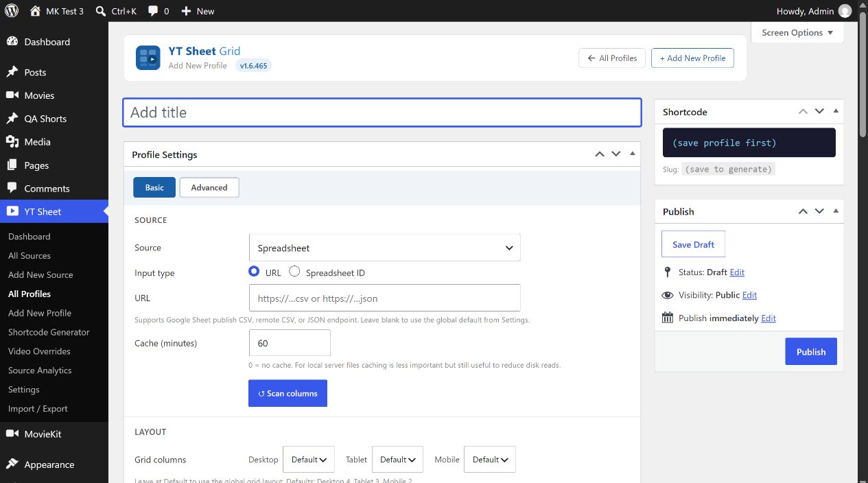Open All Sources submenu item
The image size is (868, 483).
[x=30, y=255]
